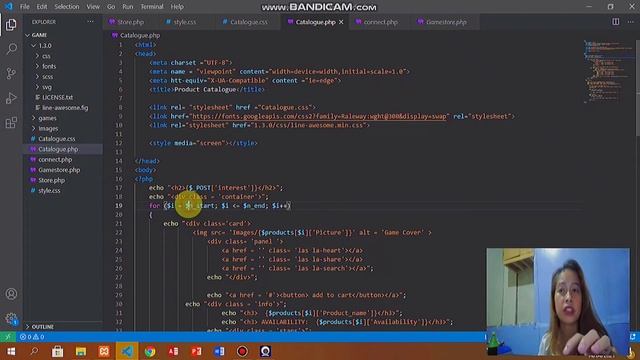Click the code minimap overview
Viewport: 640px width, 360px height.
(x=608, y=71)
